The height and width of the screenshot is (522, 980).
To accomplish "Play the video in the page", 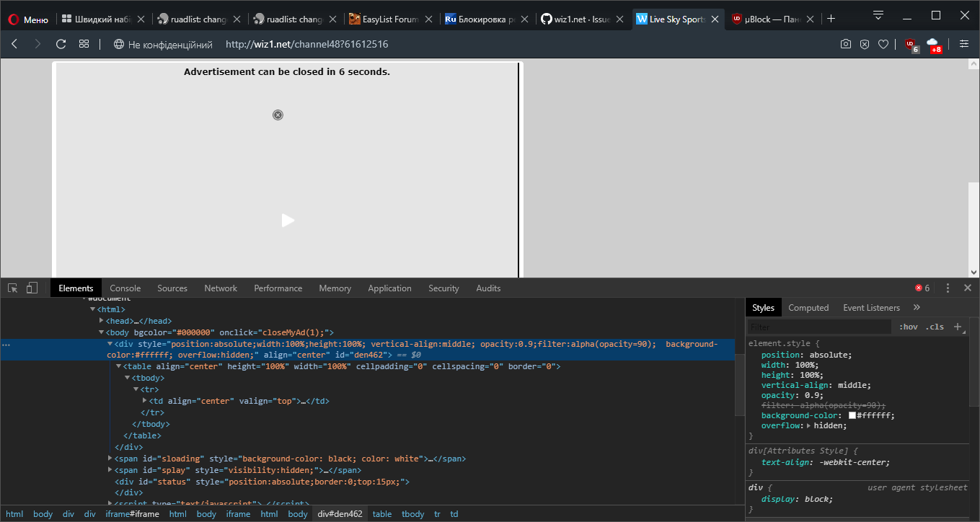I will pos(288,221).
